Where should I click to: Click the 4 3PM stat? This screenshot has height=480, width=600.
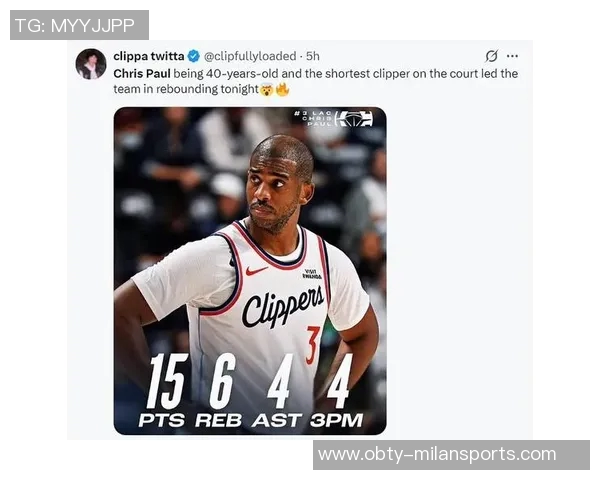point(337,390)
